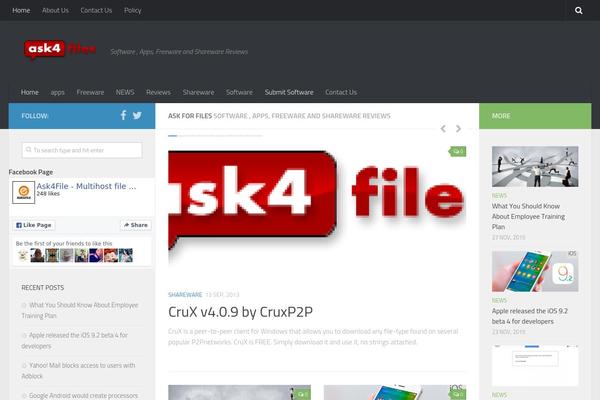Open More column headline Apple released iOS 9.2

[530, 316]
